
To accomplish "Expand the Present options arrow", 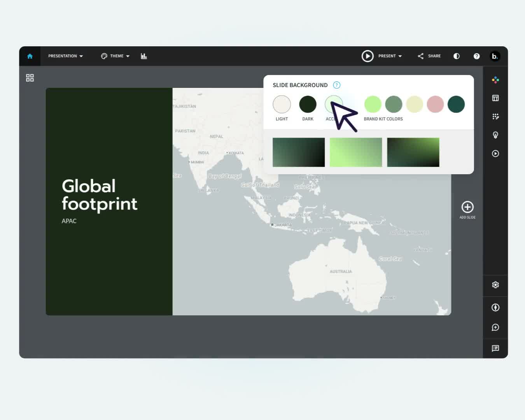I will [400, 56].
